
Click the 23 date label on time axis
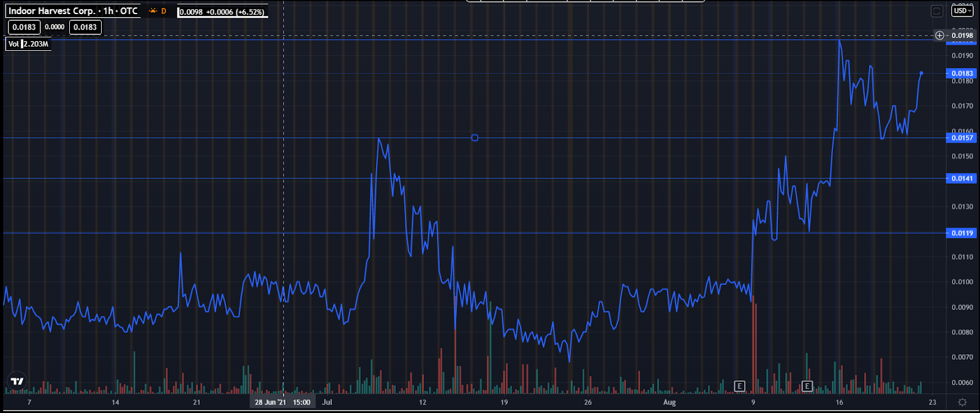point(932,403)
